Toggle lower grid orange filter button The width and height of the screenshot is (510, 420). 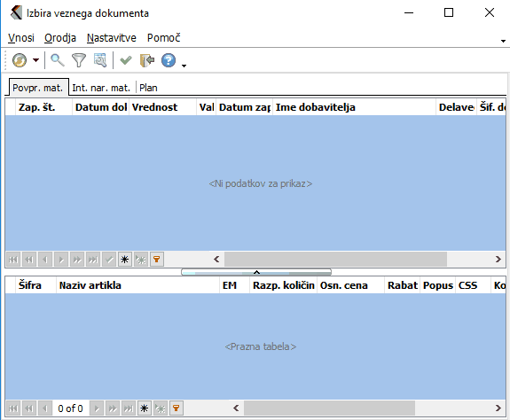176,408
